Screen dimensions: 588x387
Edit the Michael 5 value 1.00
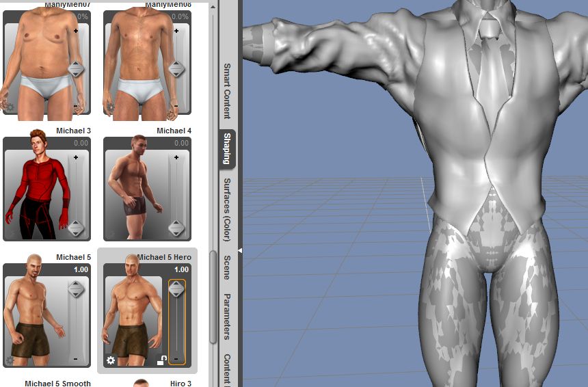(x=81, y=269)
